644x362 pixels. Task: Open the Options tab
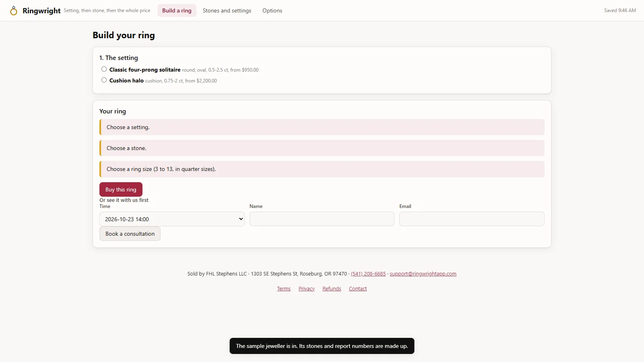[272, 10]
